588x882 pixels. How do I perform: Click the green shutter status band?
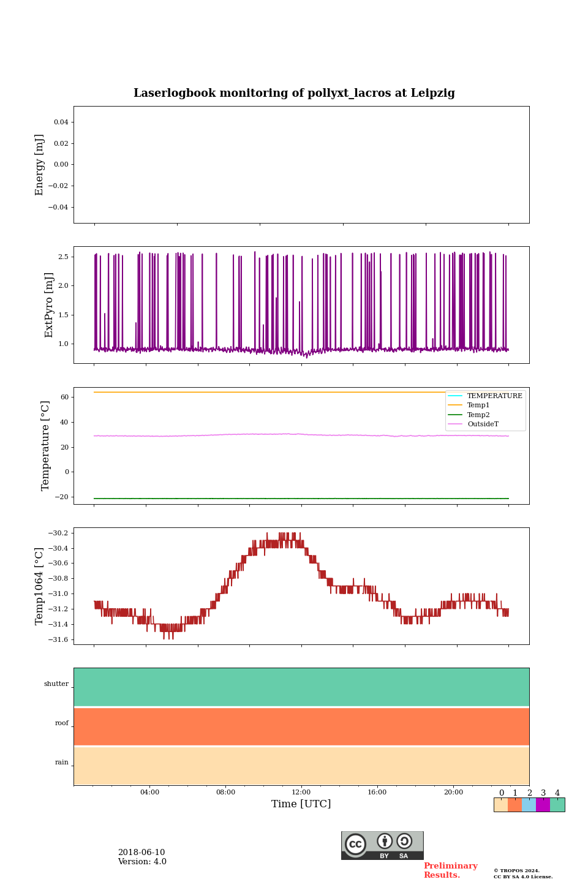(x=301, y=687)
